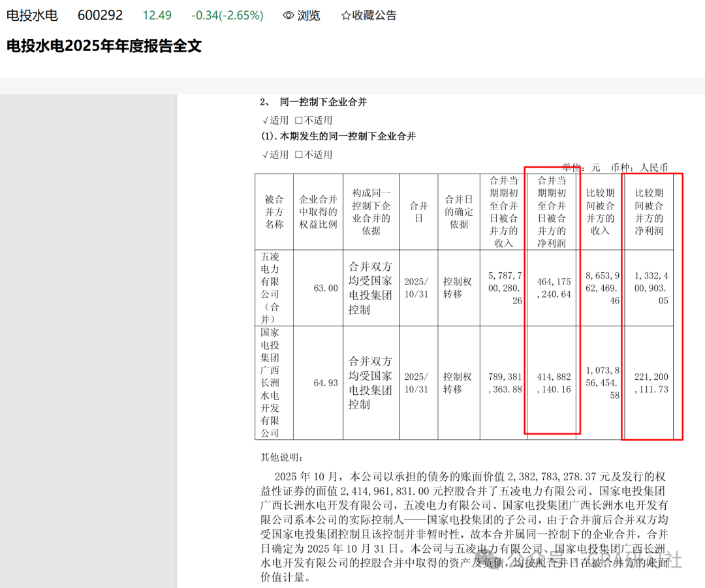Click the comparative revenue 1,073,856,454.58
The height and width of the screenshot is (588, 705).
[x=603, y=382]
